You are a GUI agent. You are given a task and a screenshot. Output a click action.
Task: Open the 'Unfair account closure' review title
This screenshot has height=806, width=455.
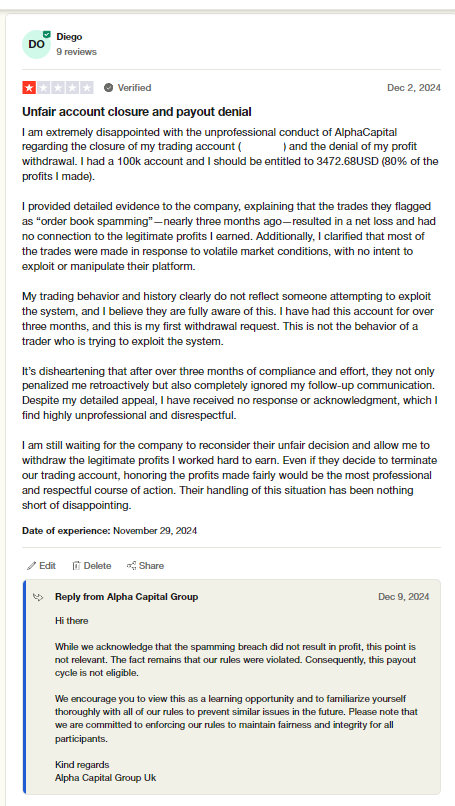137,112
